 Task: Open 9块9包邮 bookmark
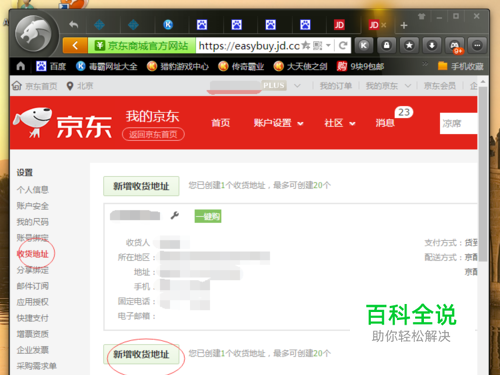[x=360, y=66]
